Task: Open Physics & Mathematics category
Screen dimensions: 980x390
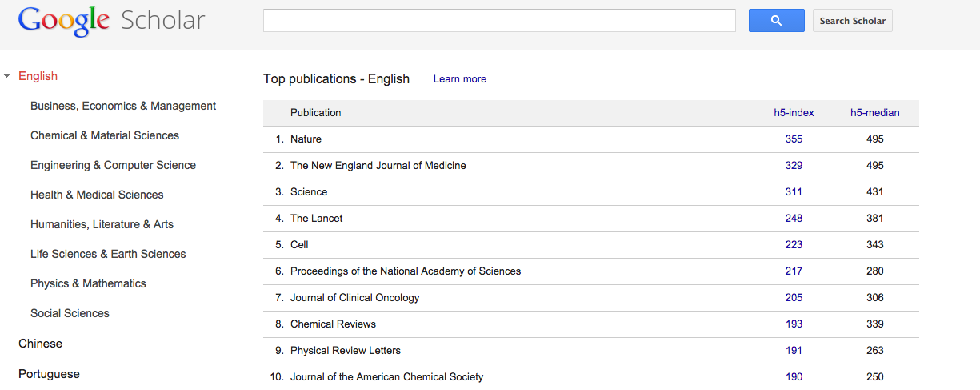Action: (88, 283)
